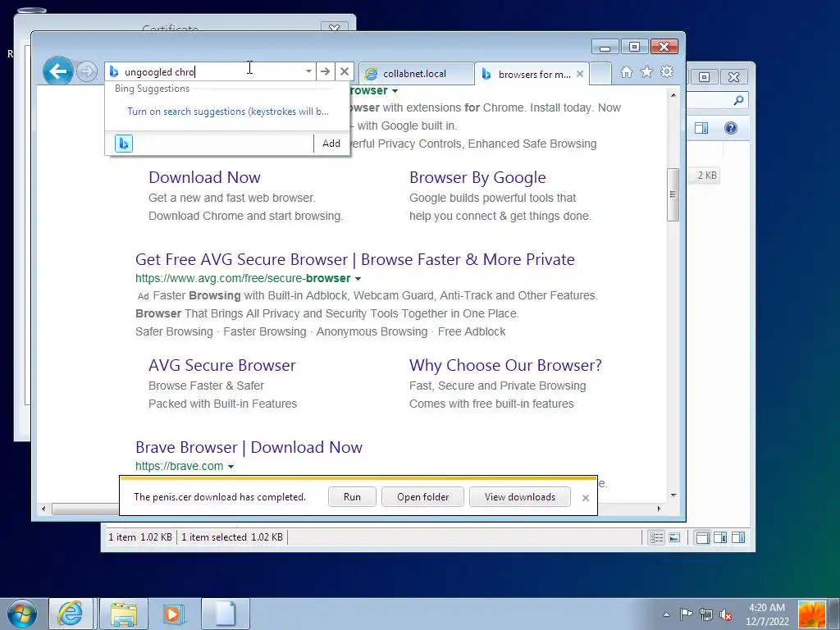Click Run in the download bar
The height and width of the screenshot is (630, 840).
point(352,497)
